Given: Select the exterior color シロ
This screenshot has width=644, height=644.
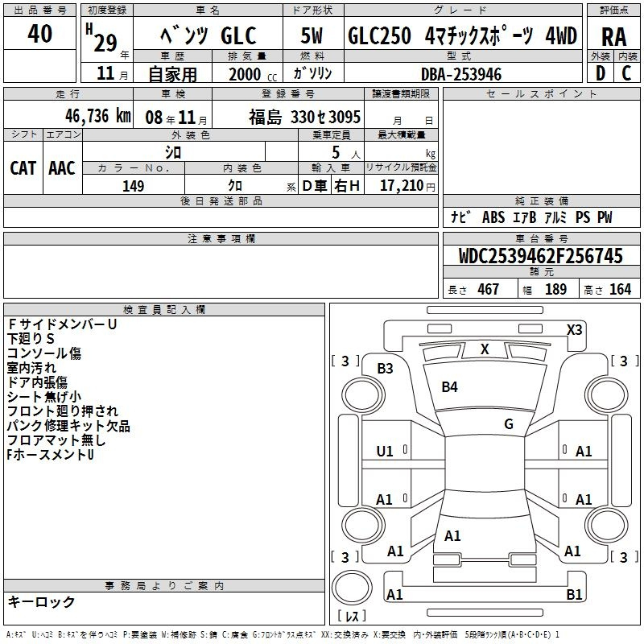Looking at the screenshot, I should pos(173,152).
